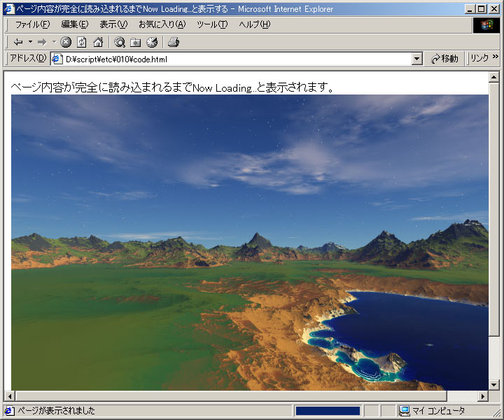
Task: Click the vertical scrollbar up arrow
Action: tap(493, 77)
